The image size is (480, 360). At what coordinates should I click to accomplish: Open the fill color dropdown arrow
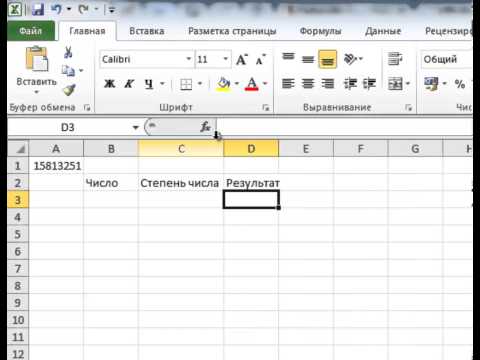click(x=237, y=83)
